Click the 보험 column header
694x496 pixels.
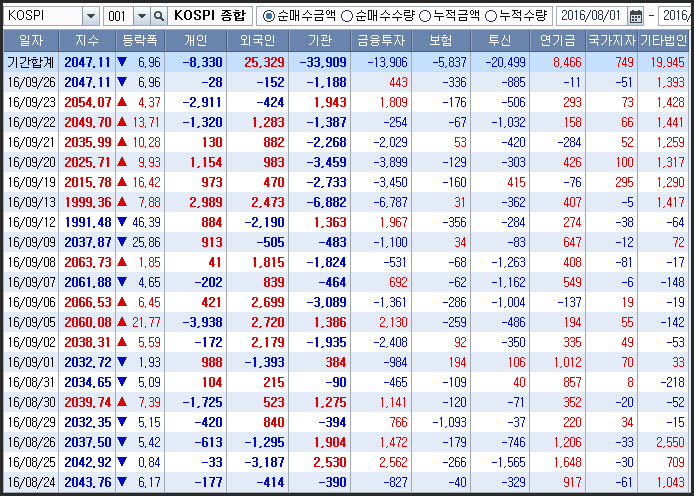(x=441, y=41)
